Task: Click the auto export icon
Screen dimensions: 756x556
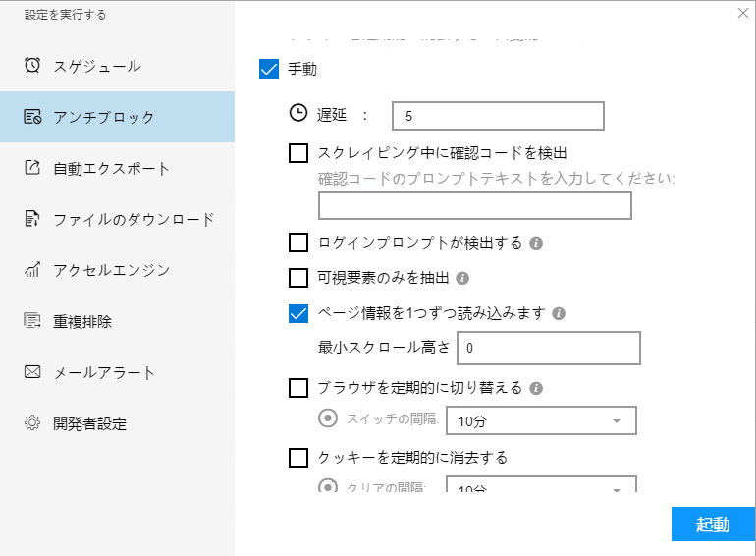Action: coord(32,168)
